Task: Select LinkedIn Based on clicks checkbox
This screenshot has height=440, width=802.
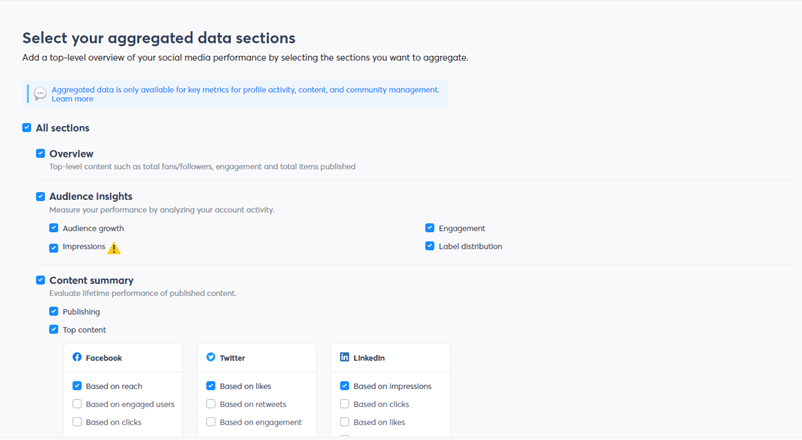Action: point(345,404)
